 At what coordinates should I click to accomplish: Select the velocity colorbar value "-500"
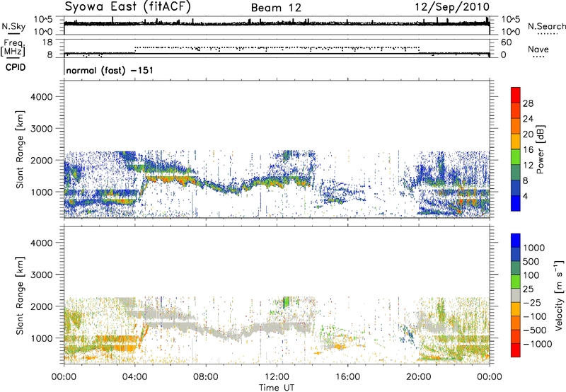[535, 330]
